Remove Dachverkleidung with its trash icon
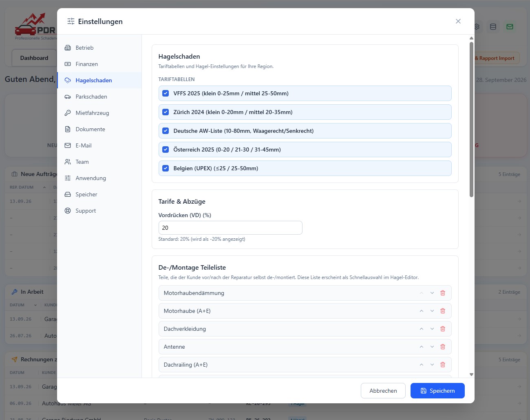 [x=443, y=329]
